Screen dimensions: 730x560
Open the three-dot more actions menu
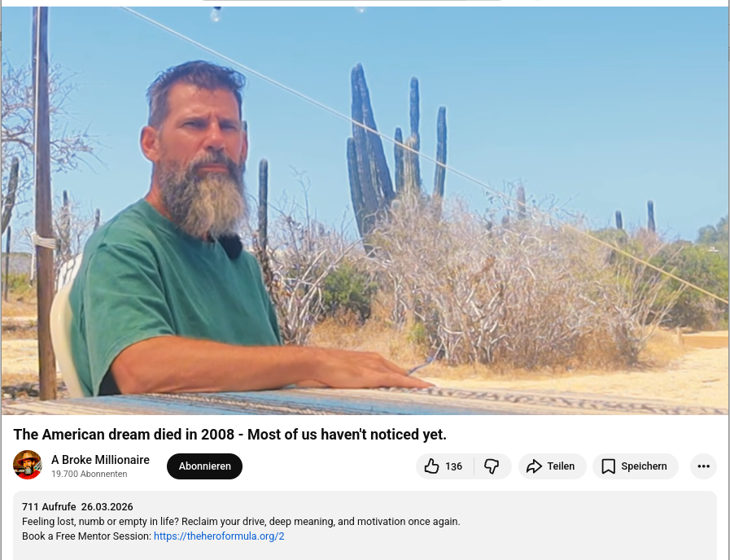(703, 466)
